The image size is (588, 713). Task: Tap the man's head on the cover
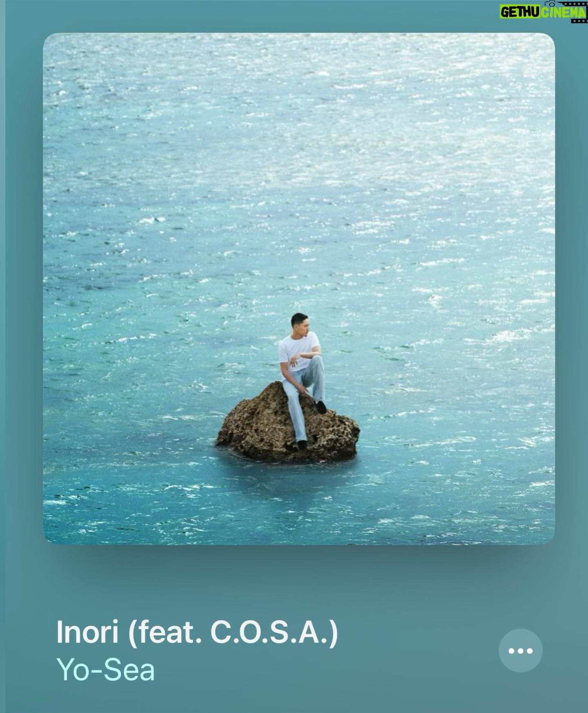300,323
